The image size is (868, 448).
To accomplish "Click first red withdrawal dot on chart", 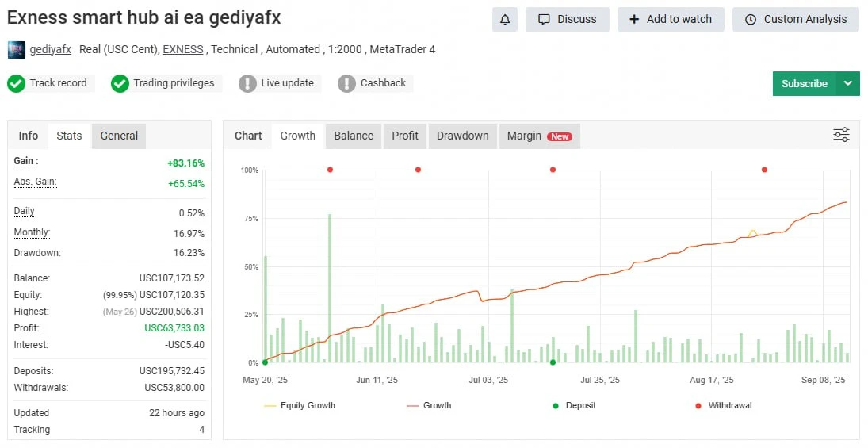I will click(330, 170).
